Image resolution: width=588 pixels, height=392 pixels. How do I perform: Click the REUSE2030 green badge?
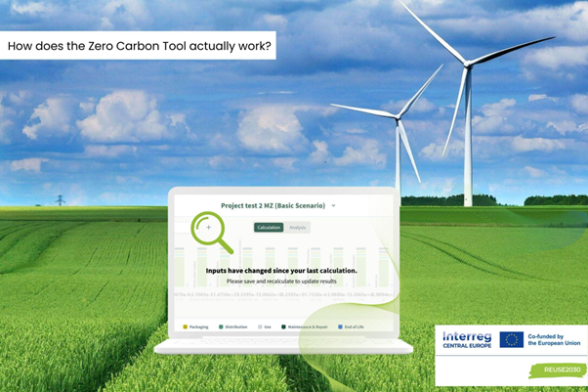(x=558, y=370)
